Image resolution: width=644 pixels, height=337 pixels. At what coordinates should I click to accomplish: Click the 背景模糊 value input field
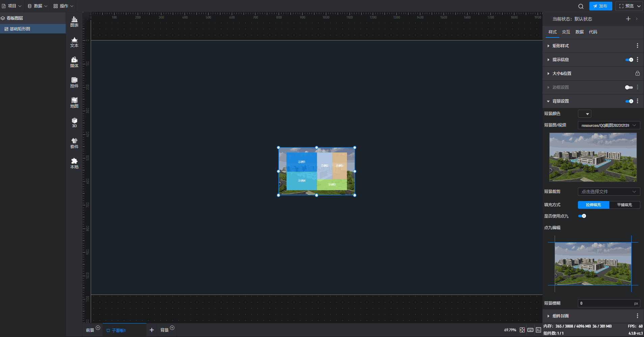(x=605, y=303)
